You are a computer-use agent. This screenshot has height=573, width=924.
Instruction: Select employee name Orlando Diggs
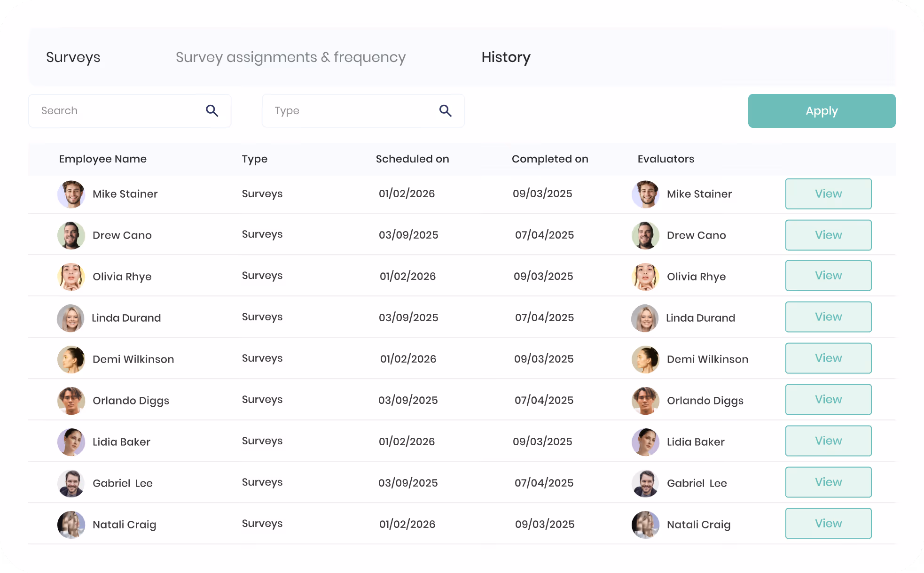131,401
